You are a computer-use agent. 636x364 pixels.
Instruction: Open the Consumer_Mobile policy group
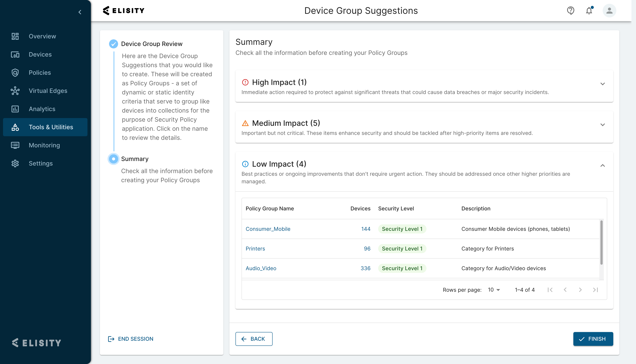(x=268, y=229)
